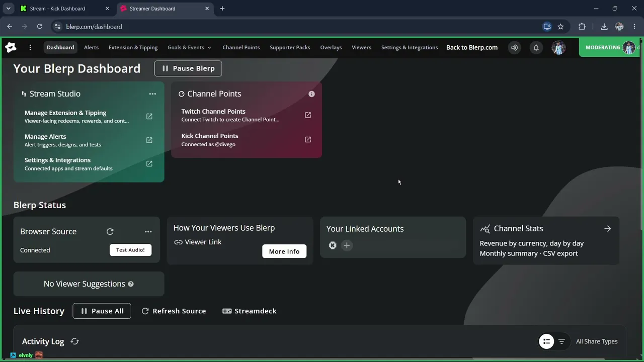
Task: Refresh the Browser Source
Action: coord(110,232)
